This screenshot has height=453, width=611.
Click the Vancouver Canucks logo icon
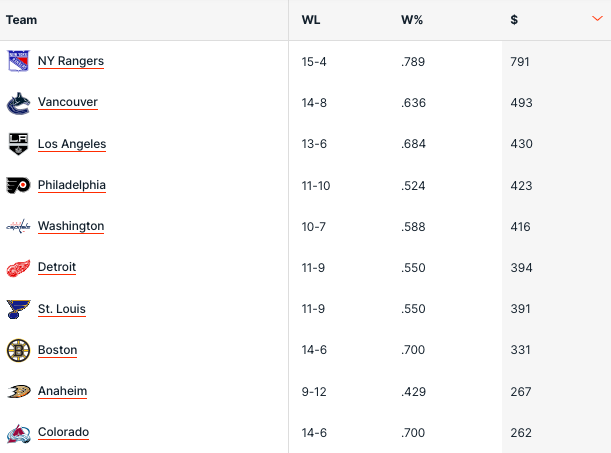pos(19,103)
